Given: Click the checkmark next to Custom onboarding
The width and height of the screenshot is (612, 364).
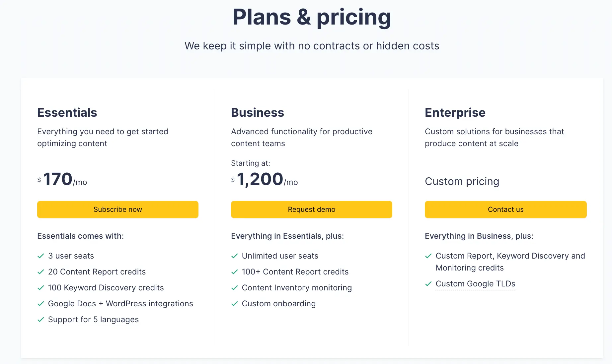Looking at the screenshot, I should 235,304.
